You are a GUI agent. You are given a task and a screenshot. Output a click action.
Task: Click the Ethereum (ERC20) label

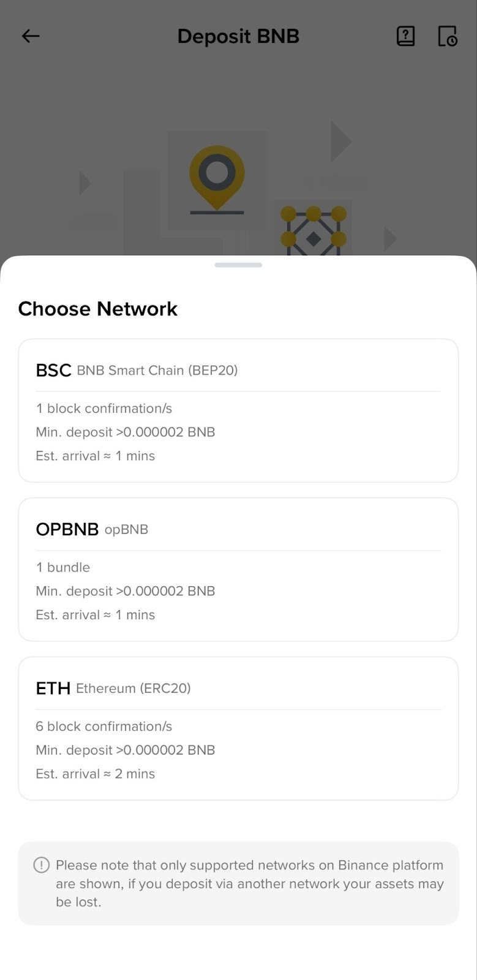pos(133,688)
